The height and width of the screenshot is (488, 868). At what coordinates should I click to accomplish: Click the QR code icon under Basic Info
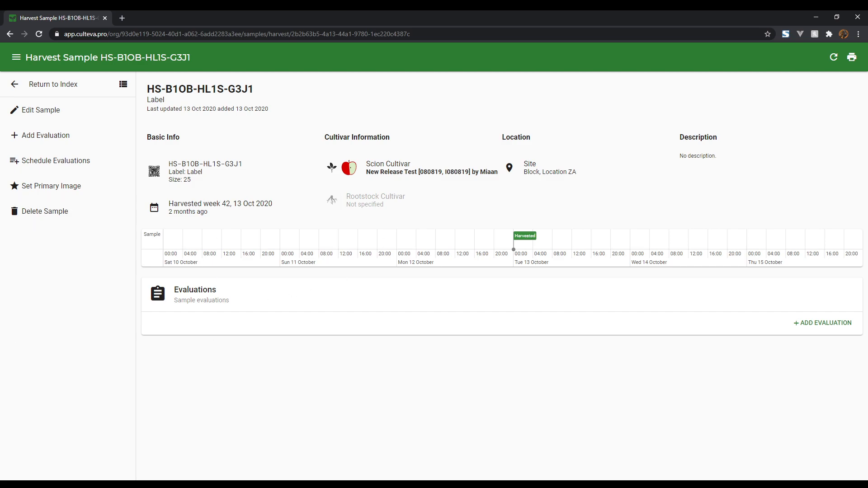click(x=154, y=172)
